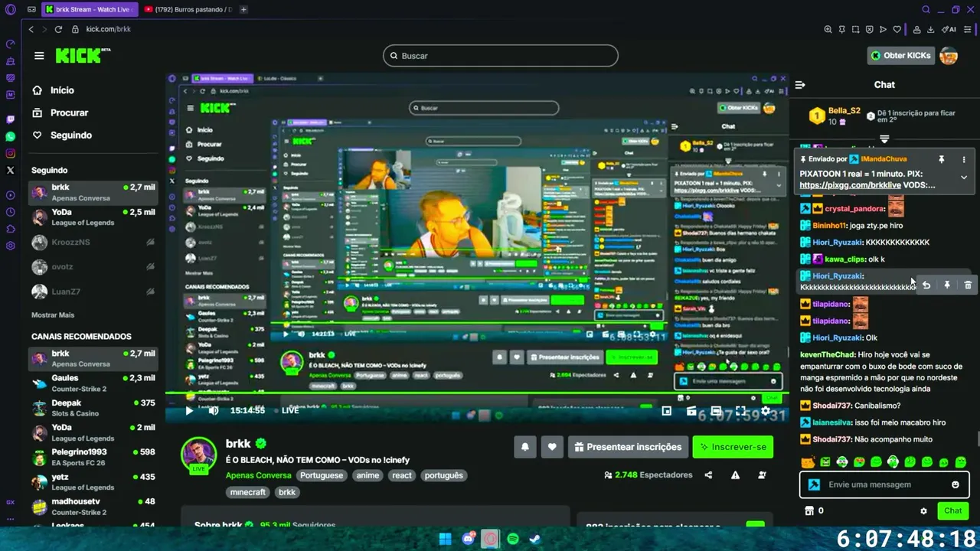Open YoDa channel in Seguindo list
The height and width of the screenshot is (551, 980).
click(x=93, y=217)
